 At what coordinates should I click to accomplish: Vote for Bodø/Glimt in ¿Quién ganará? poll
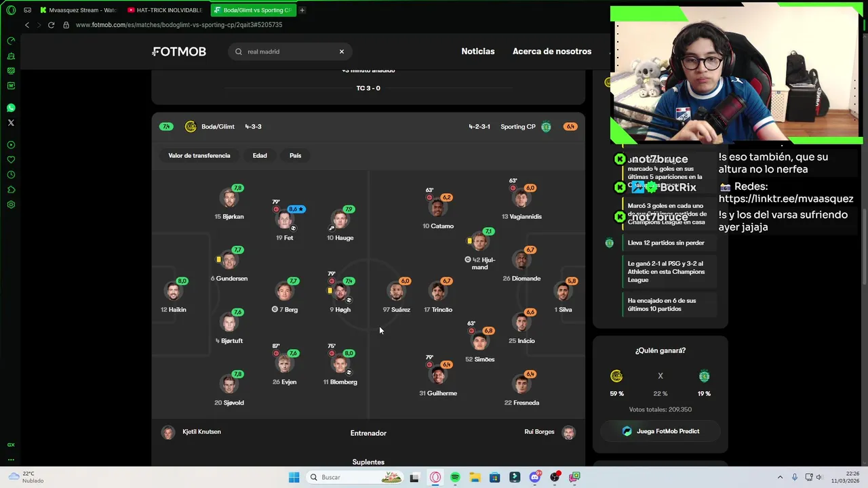click(x=616, y=376)
